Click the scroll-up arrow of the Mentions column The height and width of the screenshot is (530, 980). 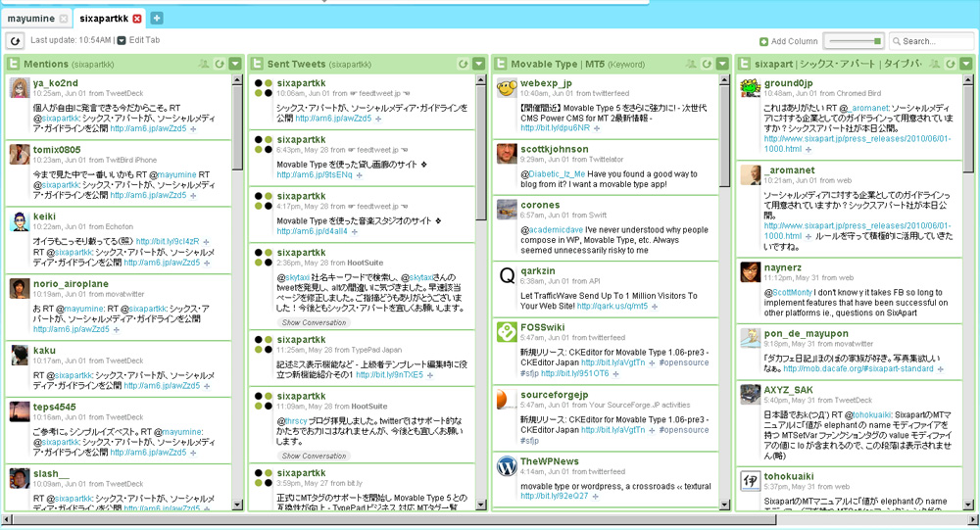pos(237,80)
